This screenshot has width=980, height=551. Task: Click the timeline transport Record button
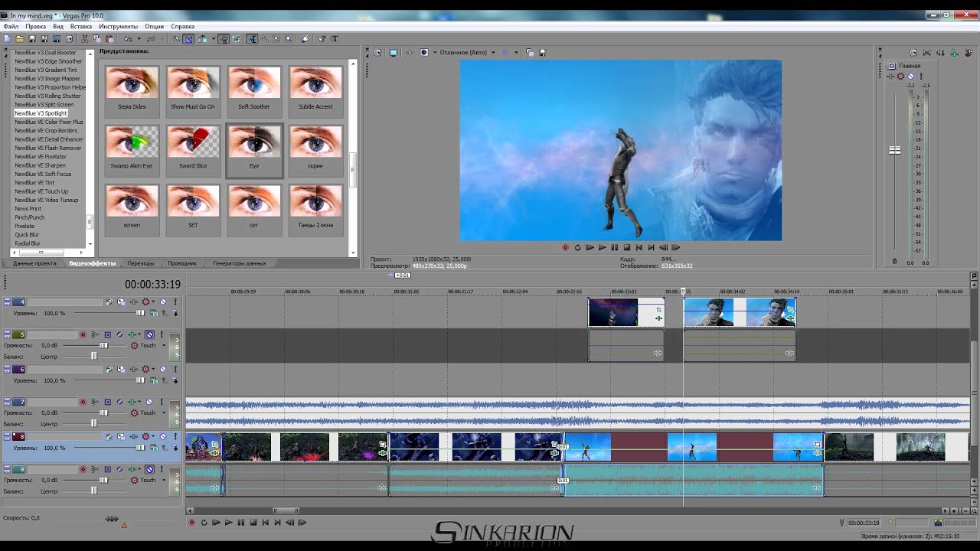tap(192, 522)
